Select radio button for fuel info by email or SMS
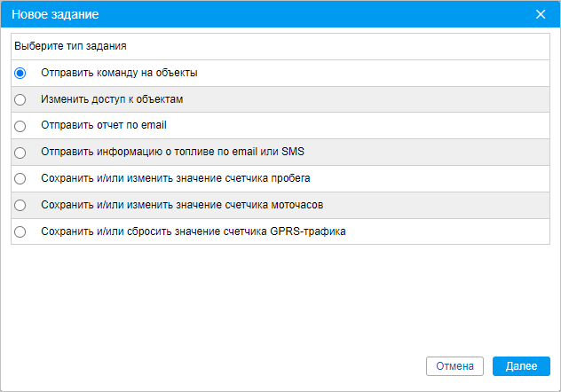The image size is (561, 392). (x=20, y=153)
